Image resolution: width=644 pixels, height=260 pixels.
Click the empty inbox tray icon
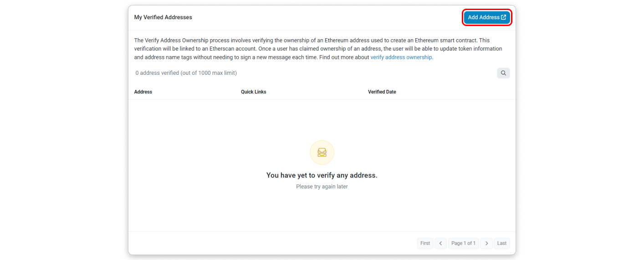[x=322, y=152]
